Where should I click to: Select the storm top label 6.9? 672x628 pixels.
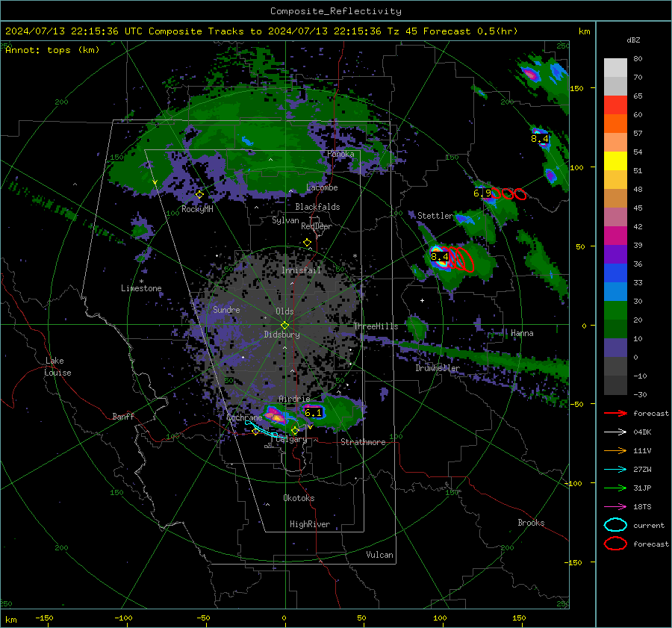(482, 193)
